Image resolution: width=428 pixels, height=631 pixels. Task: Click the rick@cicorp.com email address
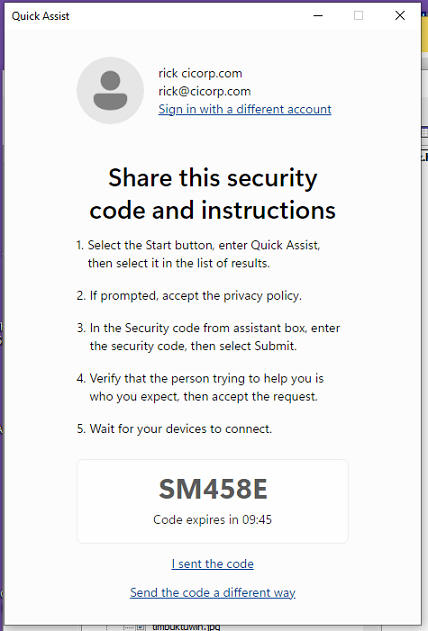pyautogui.click(x=204, y=91)
